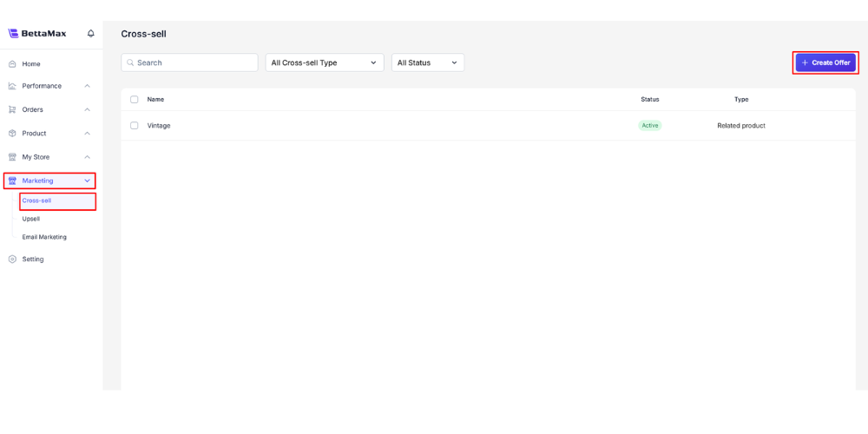The height and width of the screenshot is (434, 868).
Task: Tick the Vintage row checkbox
Action: [134, 126]
